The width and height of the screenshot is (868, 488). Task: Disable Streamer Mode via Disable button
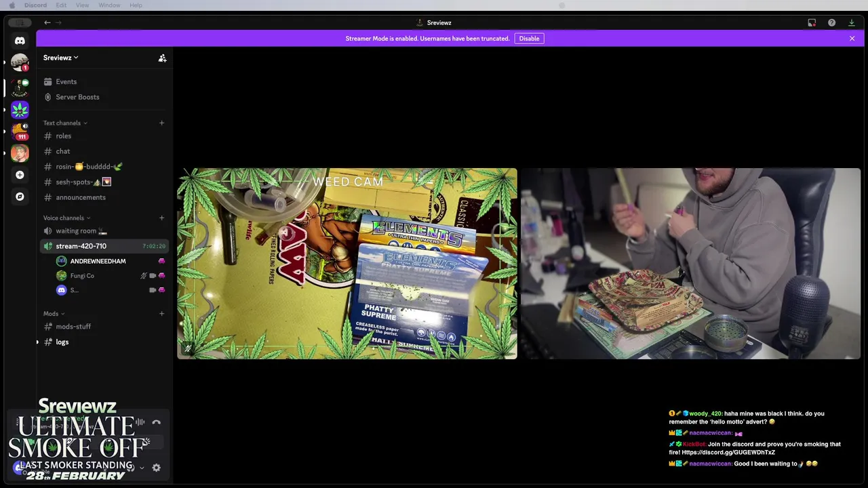point(529,39)
